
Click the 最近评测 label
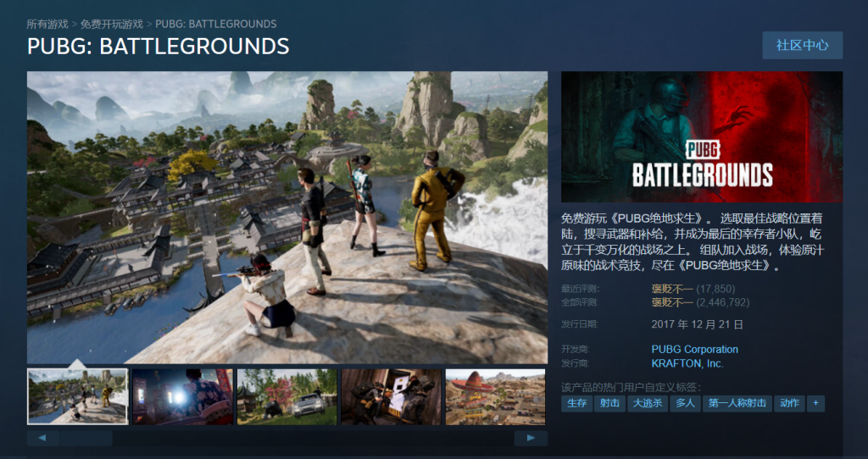580,289
